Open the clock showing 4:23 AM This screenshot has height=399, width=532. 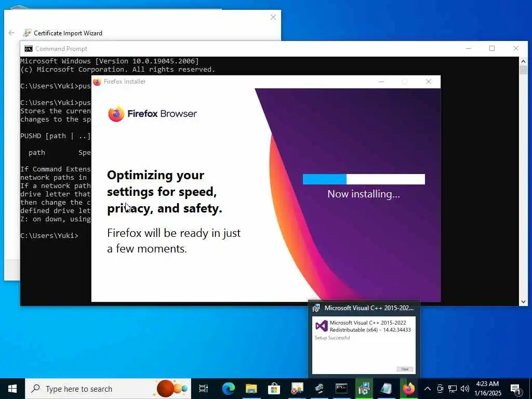[x=487, y=389]
